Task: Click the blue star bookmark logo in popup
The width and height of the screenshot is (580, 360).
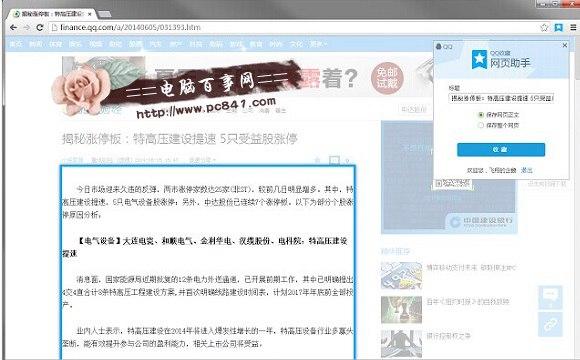Action: (x=479, y=60)
